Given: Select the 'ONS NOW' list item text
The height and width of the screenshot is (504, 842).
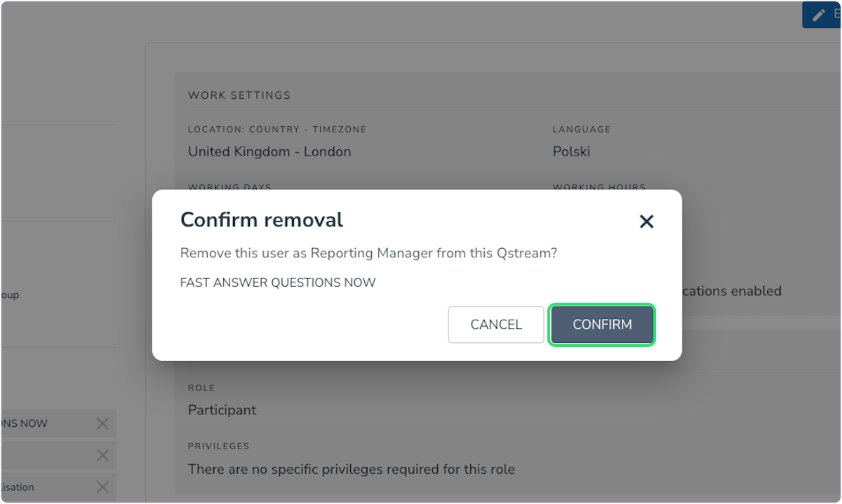Looking at the screenshot, I should [24, 423].
